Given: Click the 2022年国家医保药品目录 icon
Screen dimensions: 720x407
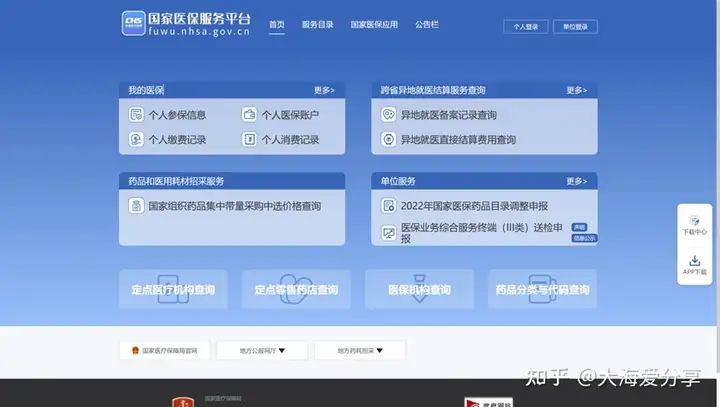Looking at the screenshot, I should [388, 206].
